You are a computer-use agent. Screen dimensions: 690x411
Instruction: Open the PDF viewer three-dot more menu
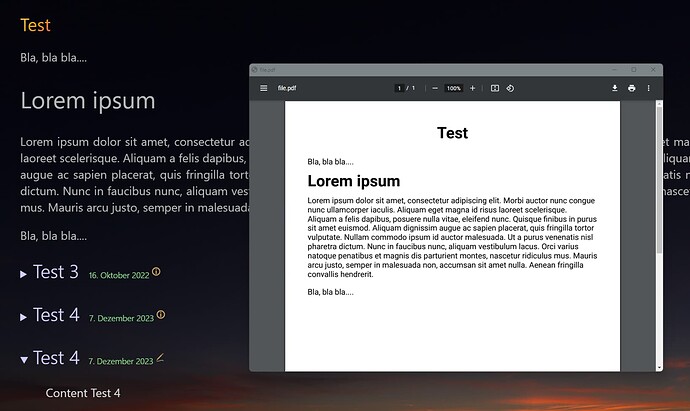[x=649, y=88]
